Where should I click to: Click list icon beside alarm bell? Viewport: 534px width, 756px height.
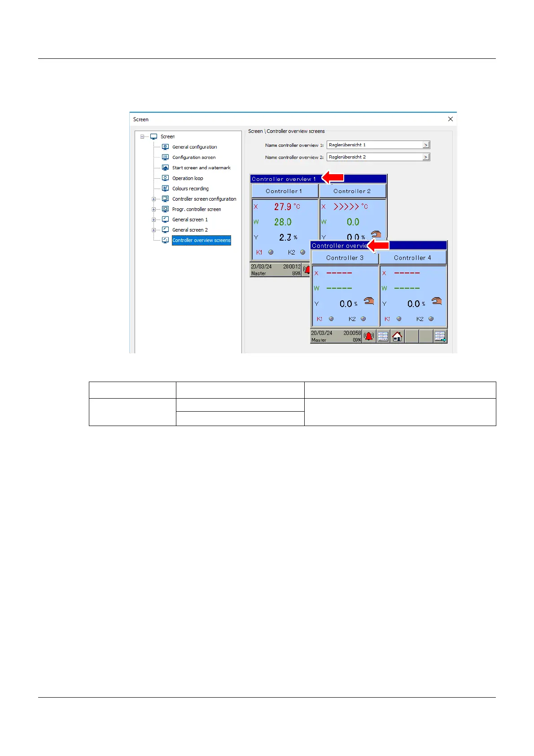383,336
